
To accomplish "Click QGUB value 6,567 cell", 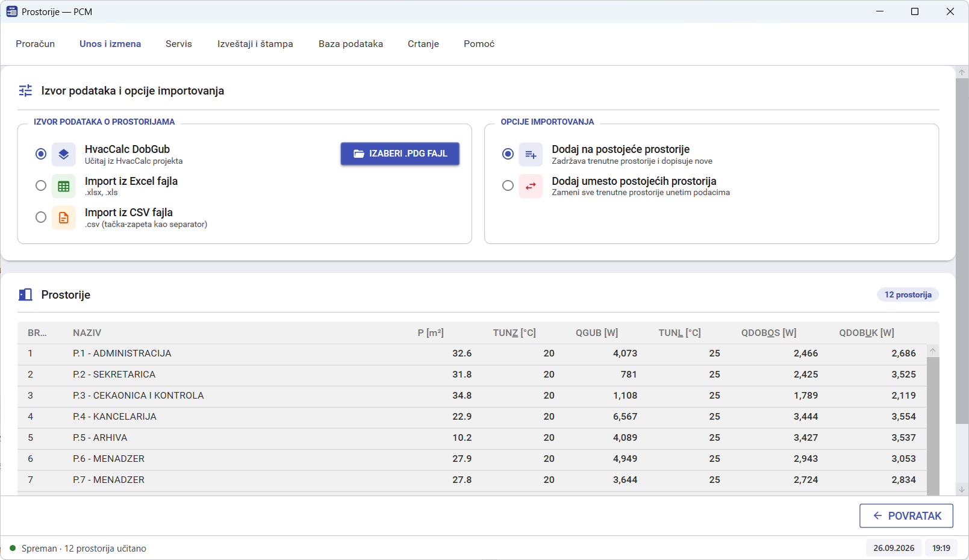I will pyautogui.click(x=625, y=417).
